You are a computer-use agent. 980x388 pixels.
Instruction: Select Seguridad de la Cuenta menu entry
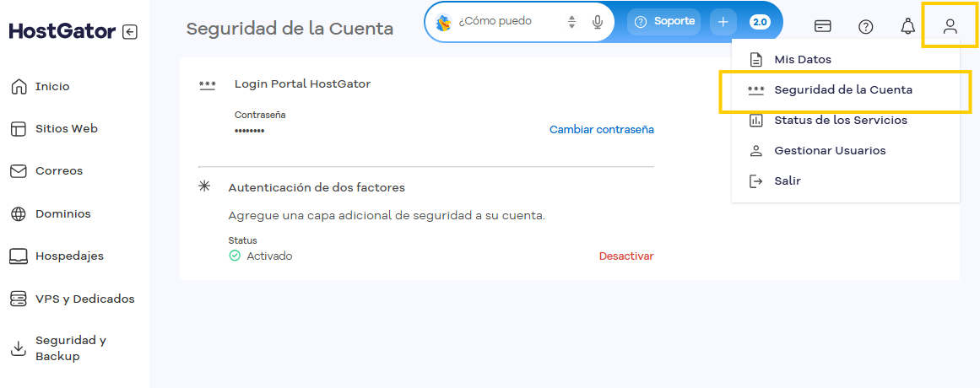point(845,90)
